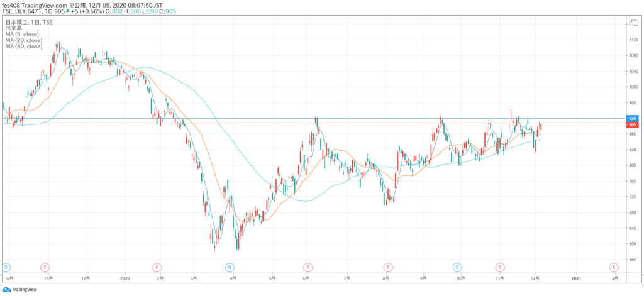The width and height of the screenshot is (644, 296).
Task: Click the 6月 date axis label
Action: pos(305,278)
